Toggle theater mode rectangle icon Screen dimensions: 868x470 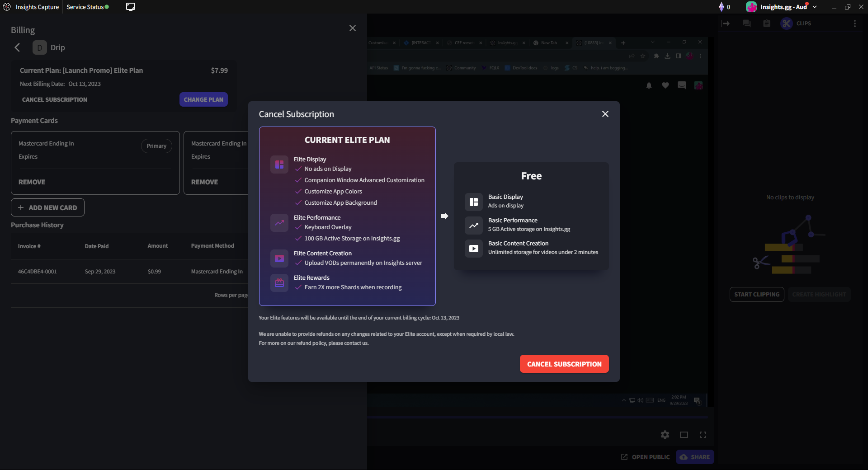pos(684,435)
